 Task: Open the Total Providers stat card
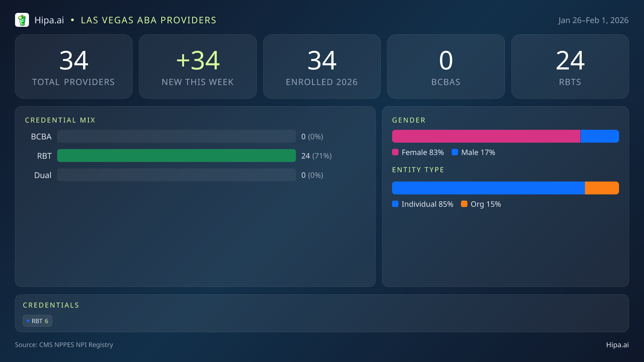(x=74, y=67)
